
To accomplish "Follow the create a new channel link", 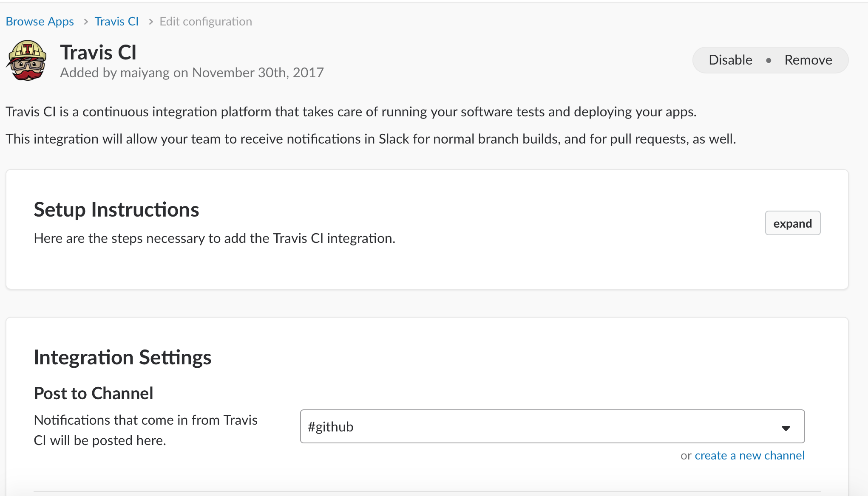I will tap(749, 456).
